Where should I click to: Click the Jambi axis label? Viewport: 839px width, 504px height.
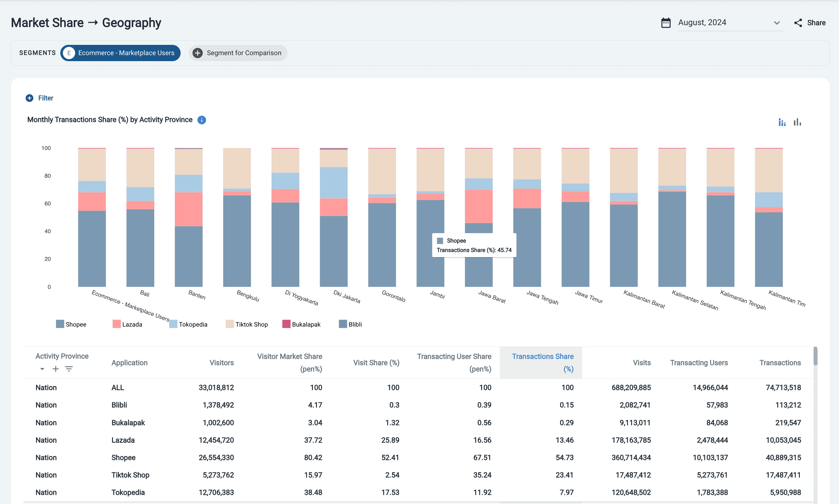pyautogui.click(x=437, y=295)
